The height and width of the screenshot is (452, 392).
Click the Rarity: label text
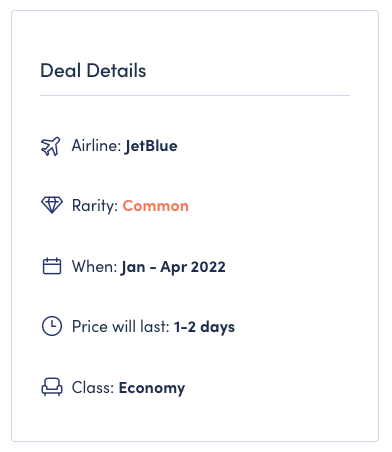95,206
